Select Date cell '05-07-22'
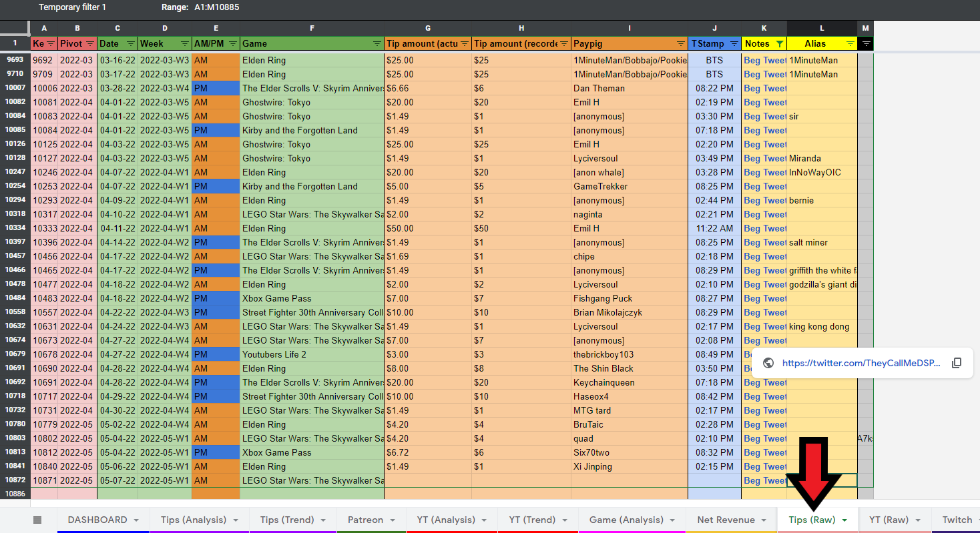 click(x=117, y=480)
